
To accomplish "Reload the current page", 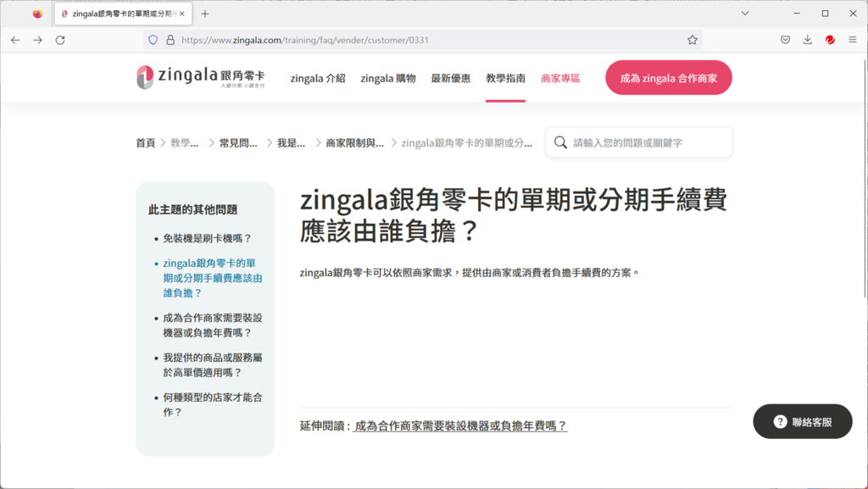I will (60, 40).
